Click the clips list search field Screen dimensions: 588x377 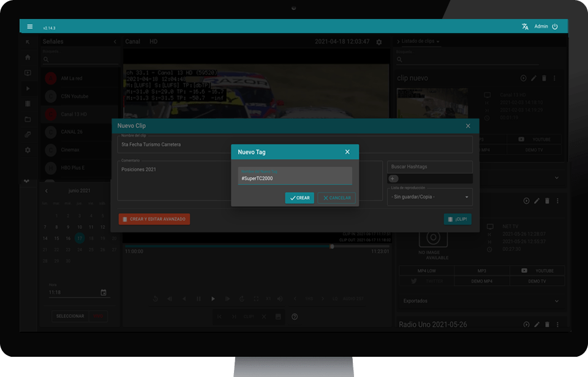[469, 59]
